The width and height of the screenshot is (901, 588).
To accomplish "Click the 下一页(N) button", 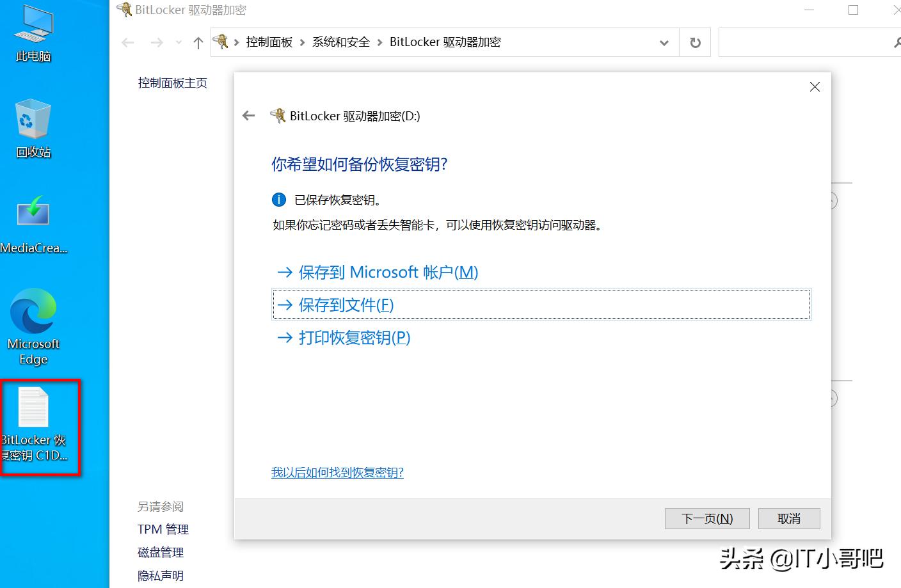I will click(706, 518).
